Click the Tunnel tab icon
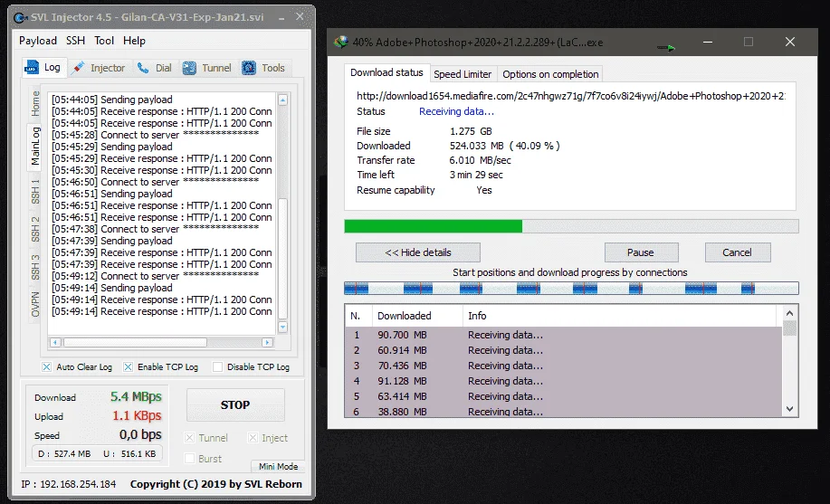The image size is (830, 504). [x=189, y=68]
